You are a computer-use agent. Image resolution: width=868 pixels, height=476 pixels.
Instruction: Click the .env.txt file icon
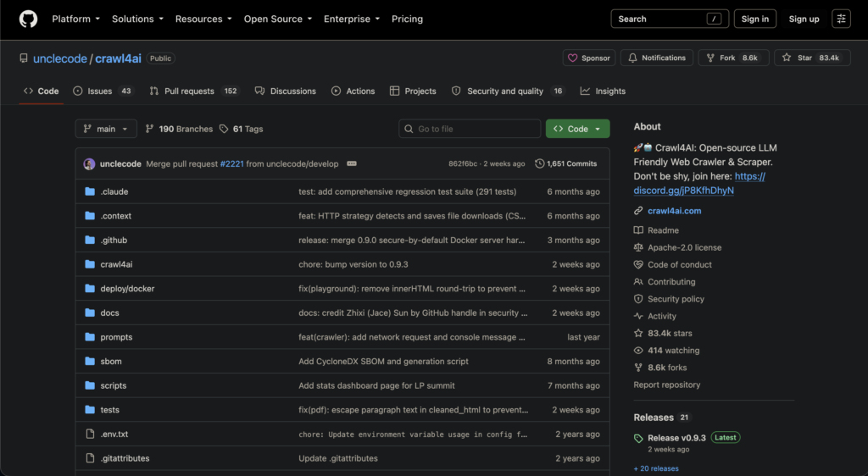point(90,434)
